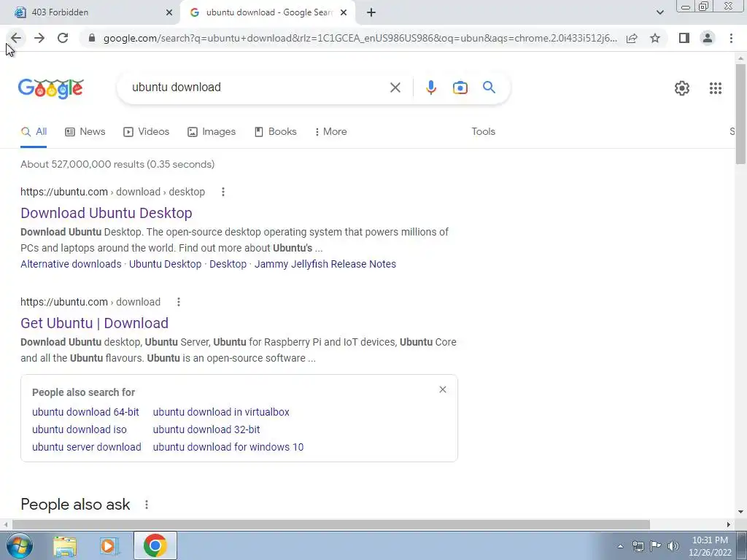Open the Alternative downloads sitelink
This screenshot has height=560, width=747.
pyautogui.click(x=71, y=264)
